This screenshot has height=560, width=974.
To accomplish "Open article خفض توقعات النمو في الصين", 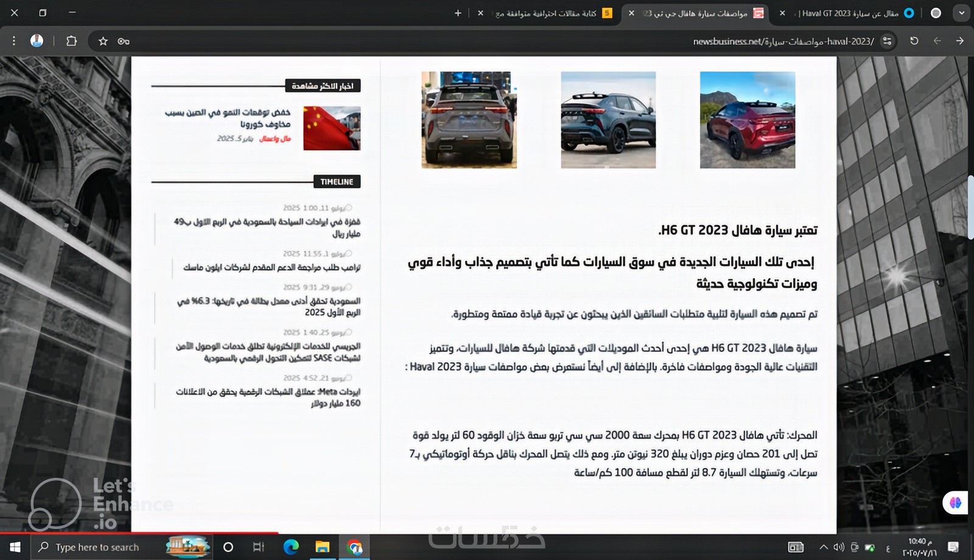I will click(x=228, y=118).
